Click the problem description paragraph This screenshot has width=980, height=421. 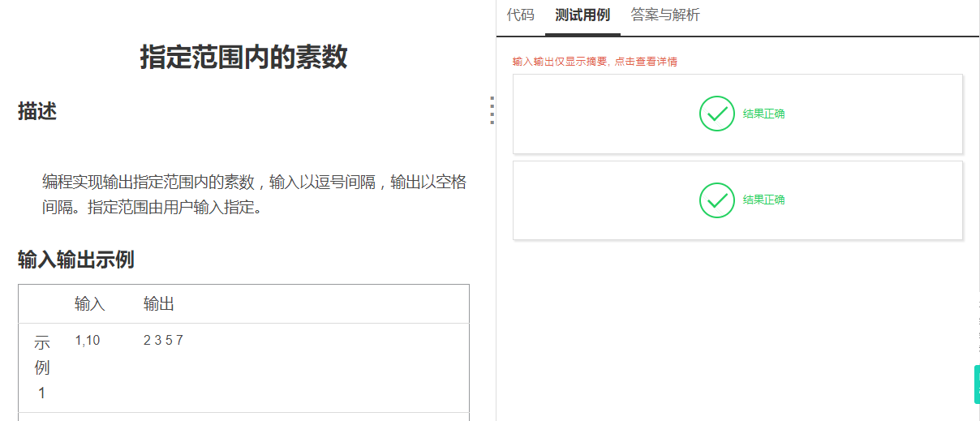tap(254, 195)
